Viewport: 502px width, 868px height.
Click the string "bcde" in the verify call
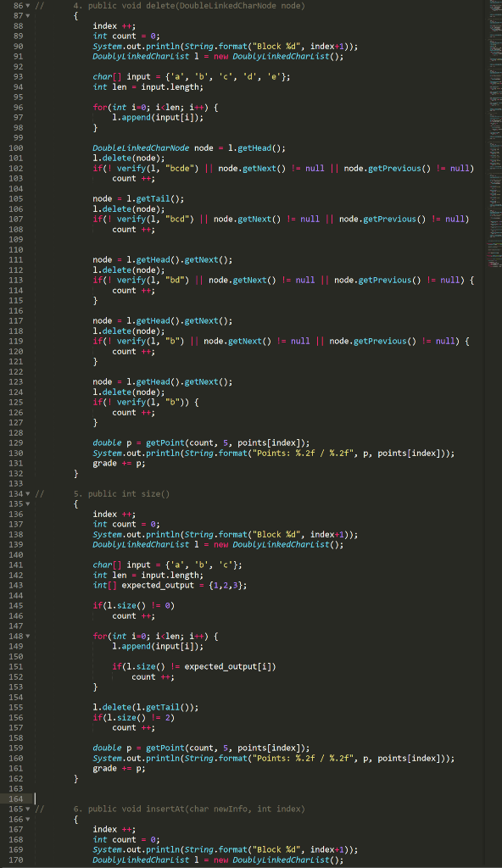pyautogui.click(x=180, y=169)
